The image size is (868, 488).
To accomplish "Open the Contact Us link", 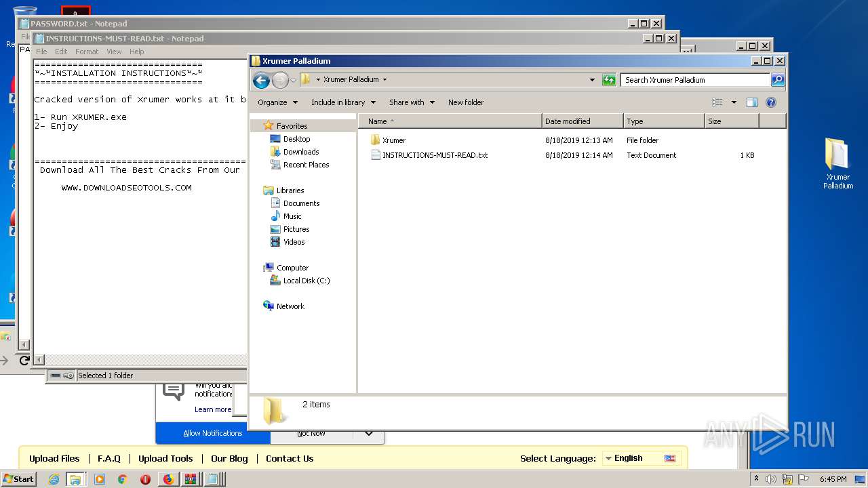I will pos(290,459).
